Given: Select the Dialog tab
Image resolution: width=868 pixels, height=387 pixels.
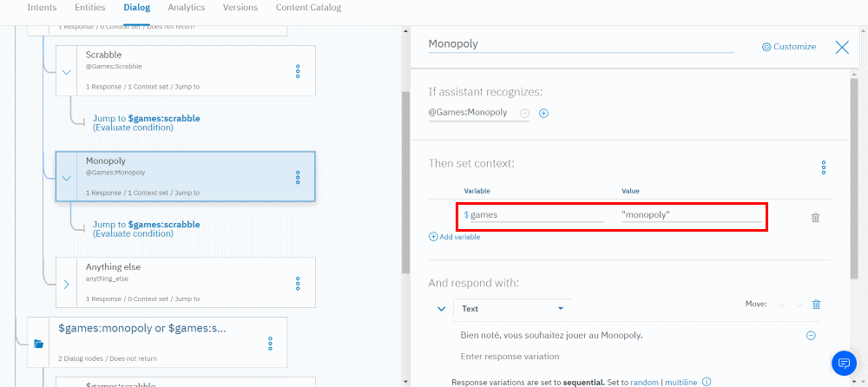Looking at the screenshot, I should click(137, 8).
